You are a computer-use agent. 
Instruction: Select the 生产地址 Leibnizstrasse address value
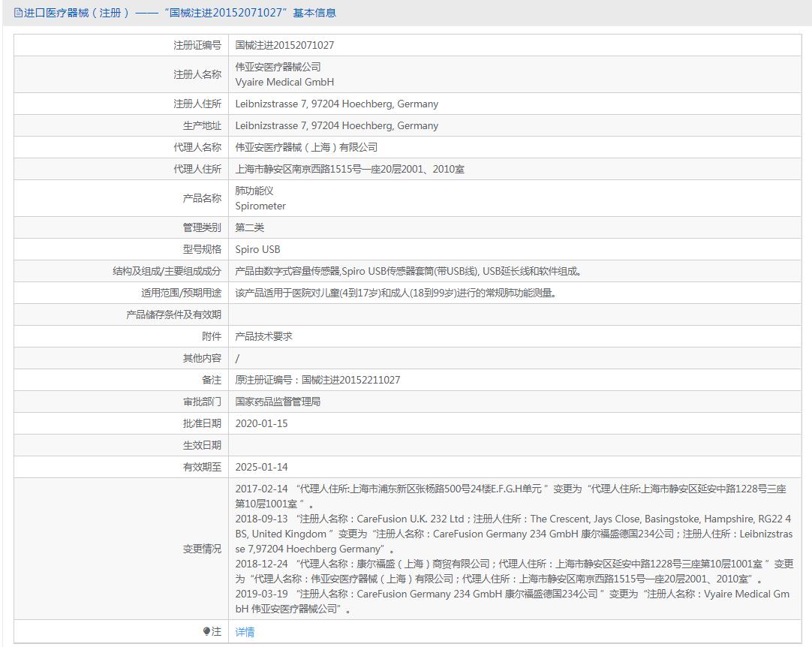337,125
